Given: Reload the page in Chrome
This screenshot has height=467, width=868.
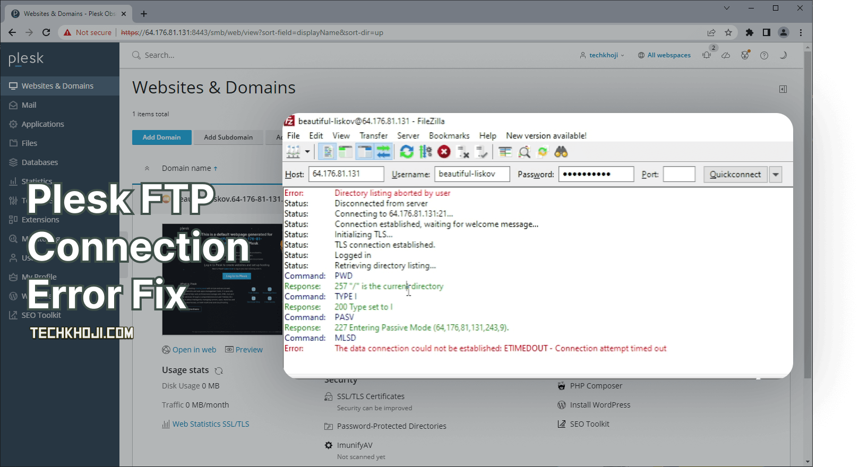Looking at the screenshot, I should tap(46, 32).
